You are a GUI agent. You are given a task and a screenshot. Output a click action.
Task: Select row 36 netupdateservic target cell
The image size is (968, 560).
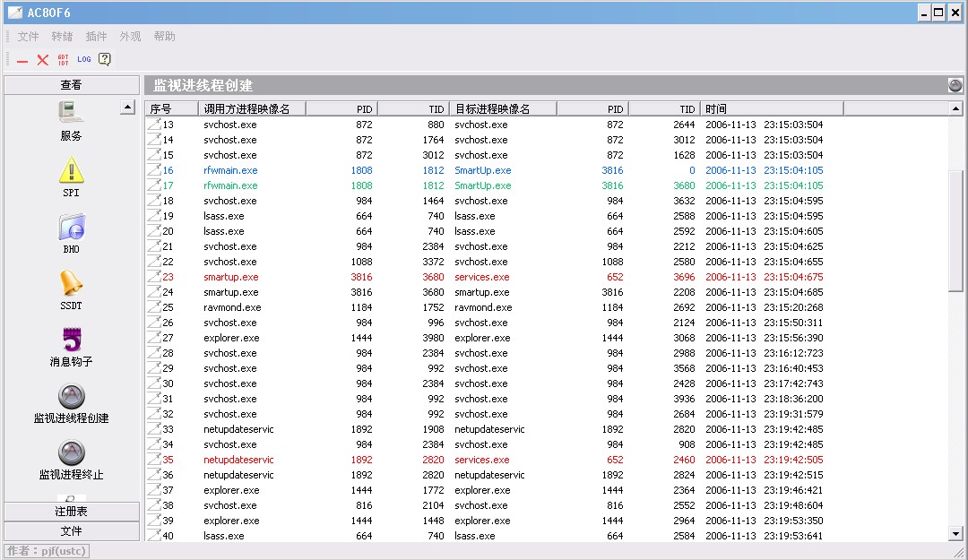pyautogui.click(x=489, y=475)
